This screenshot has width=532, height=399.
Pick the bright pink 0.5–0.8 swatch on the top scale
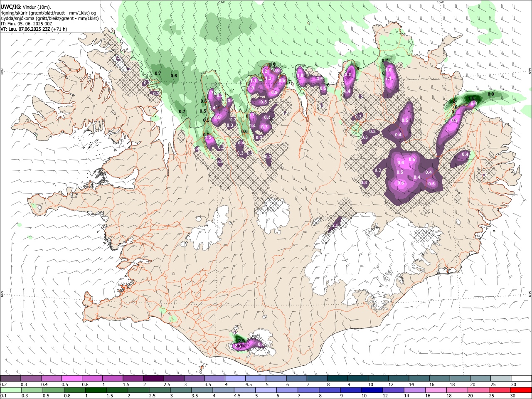pos(72,379)
